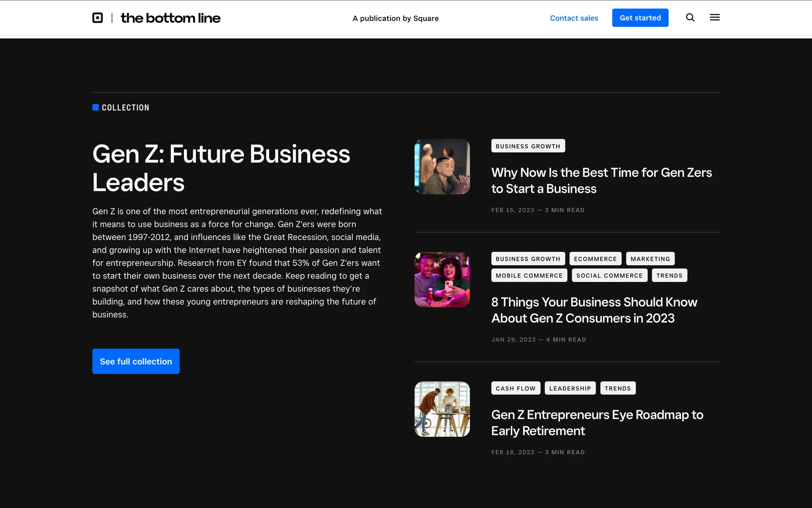
Task: Click the Contact sales link
Action: coord(573,18)
